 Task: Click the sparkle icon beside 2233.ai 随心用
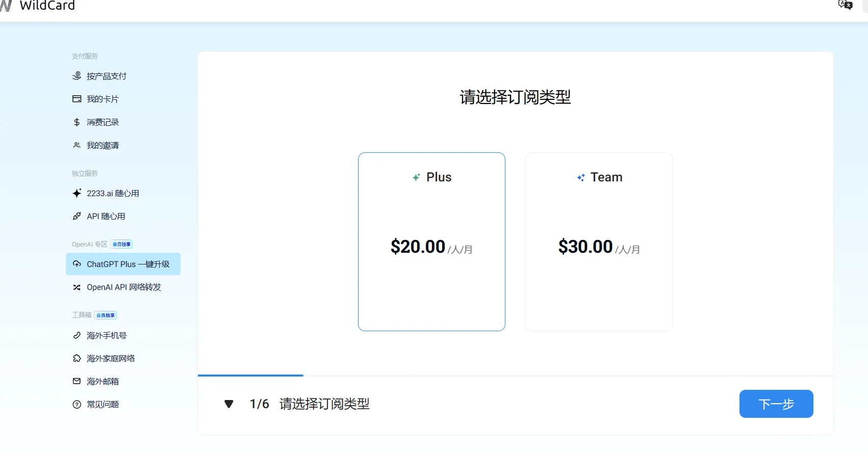click(76, 193)
